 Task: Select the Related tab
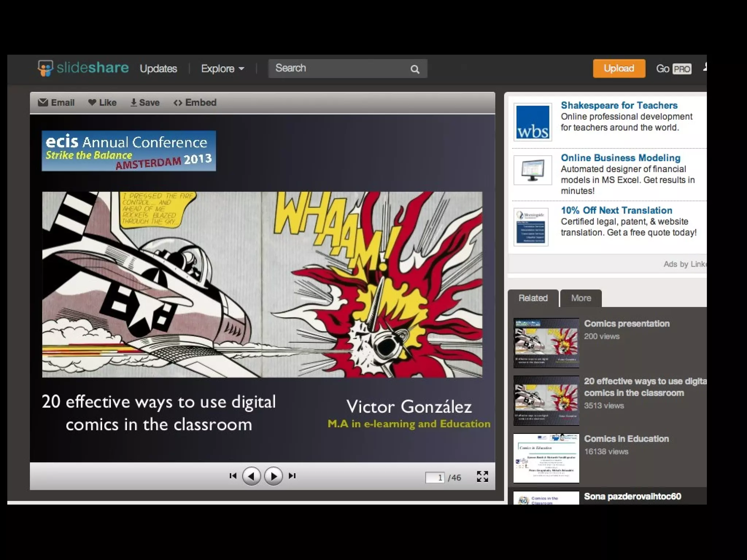coord(533,298)
